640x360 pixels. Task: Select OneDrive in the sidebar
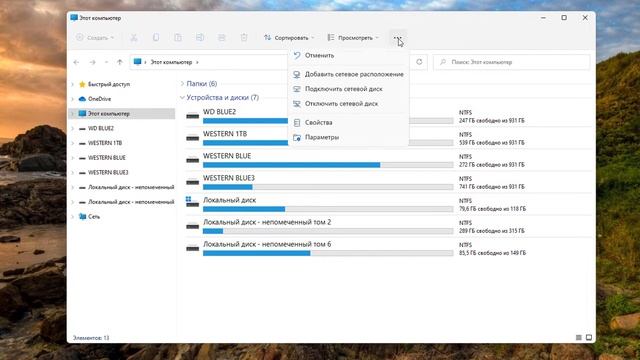click(99, 99)
